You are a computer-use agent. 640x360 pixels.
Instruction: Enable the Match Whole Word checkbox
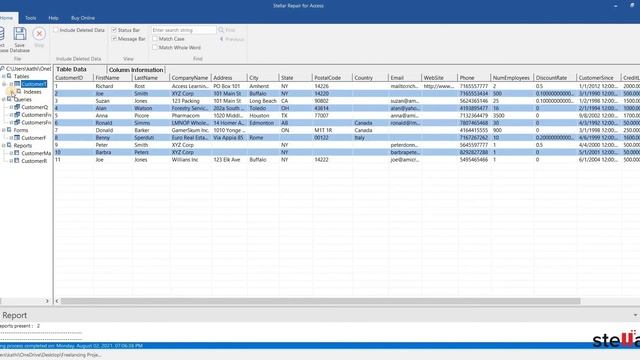click(x=155, y=47)
